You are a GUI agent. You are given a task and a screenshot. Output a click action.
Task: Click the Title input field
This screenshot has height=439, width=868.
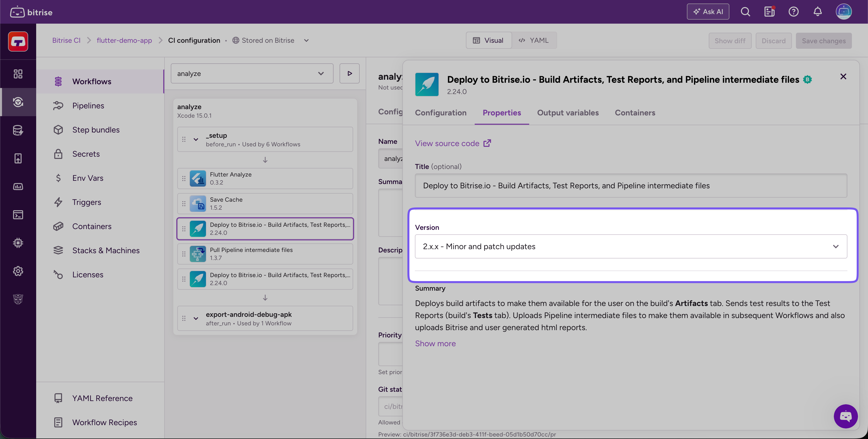coord(631,186)
